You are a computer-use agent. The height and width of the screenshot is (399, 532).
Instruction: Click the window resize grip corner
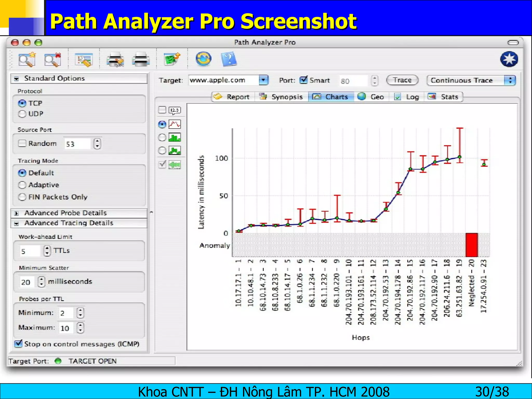tap(518, 363)
